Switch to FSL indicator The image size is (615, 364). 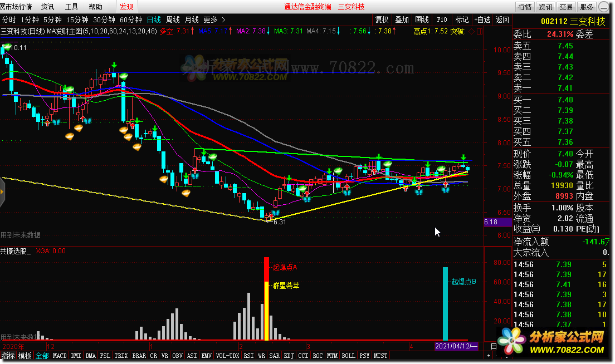point(105,356)
